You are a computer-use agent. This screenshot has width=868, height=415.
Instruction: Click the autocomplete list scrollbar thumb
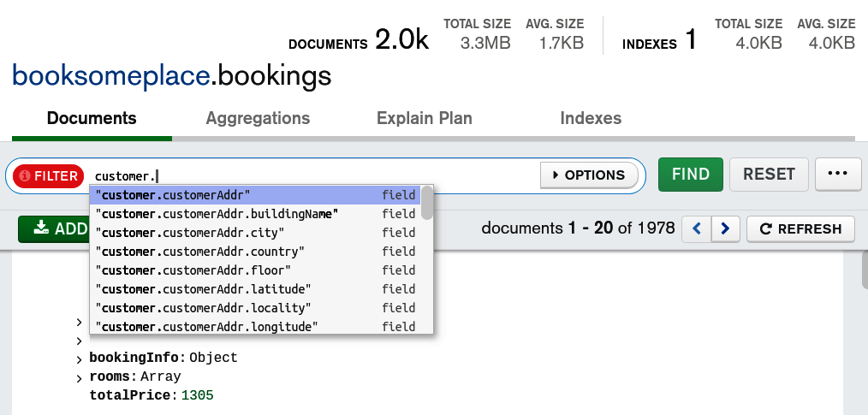(426, 204)
